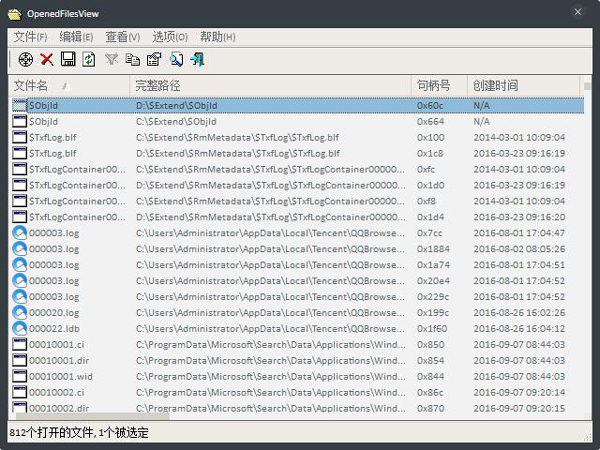Click the creation time 2016-03-23 09:16:20

tap(519, 217)
